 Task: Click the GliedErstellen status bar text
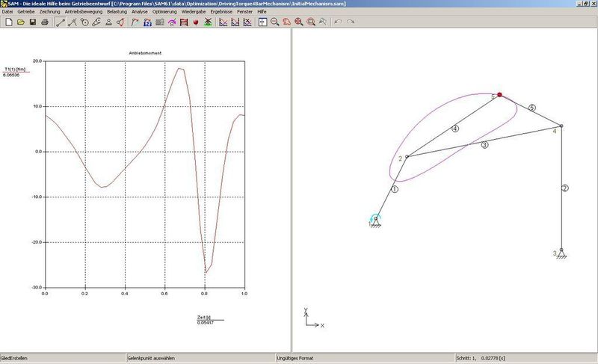(x=13, y=358)
